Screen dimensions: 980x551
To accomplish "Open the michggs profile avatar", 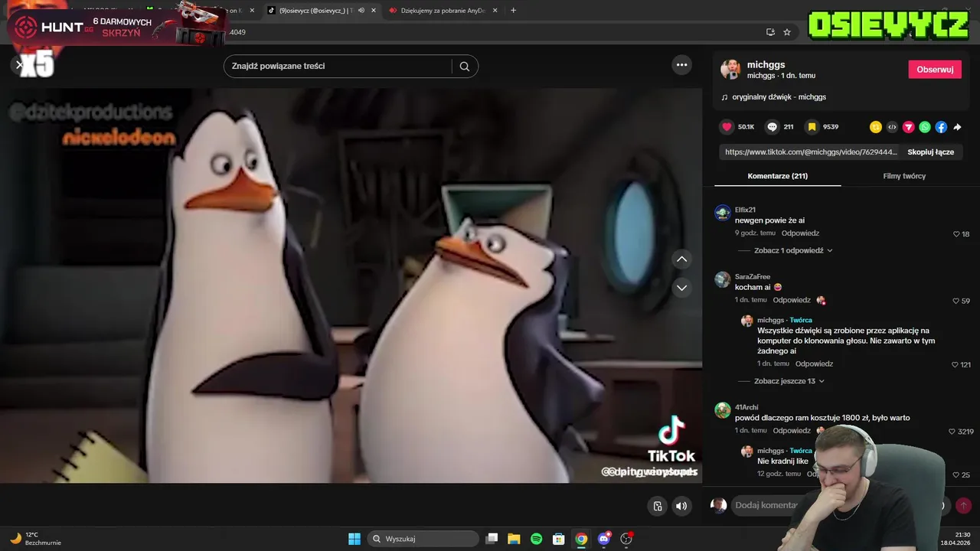I will (x=730, y=69).
